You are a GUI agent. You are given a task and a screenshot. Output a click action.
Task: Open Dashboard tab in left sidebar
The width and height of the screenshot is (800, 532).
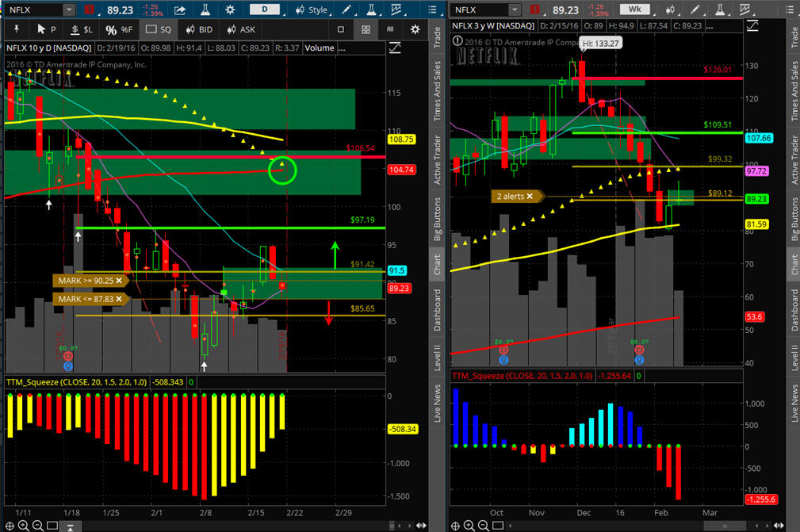437,310
